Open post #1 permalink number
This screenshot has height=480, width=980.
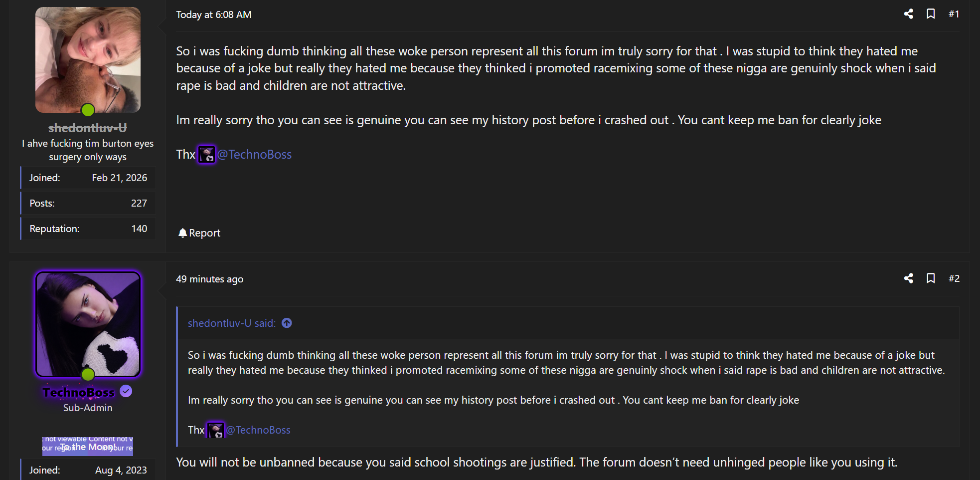click(x=954, y=14)
